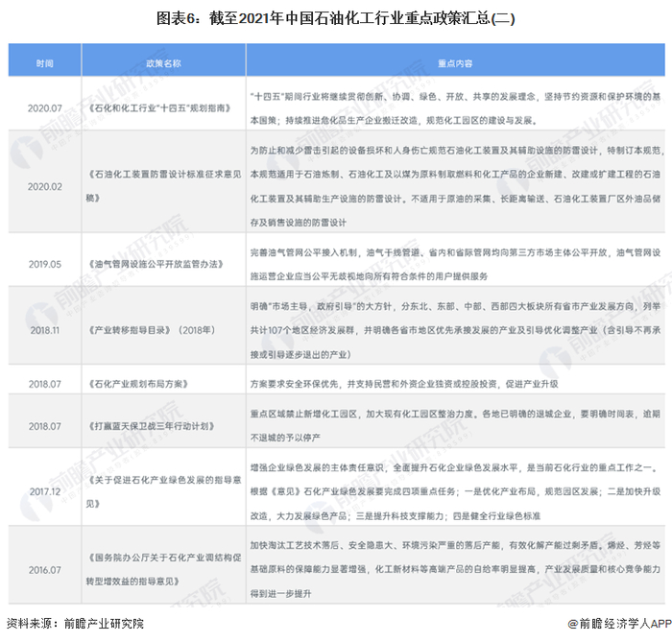Click the chart title 图表6 heading
The image size is (672, 642).
[336, 18]
